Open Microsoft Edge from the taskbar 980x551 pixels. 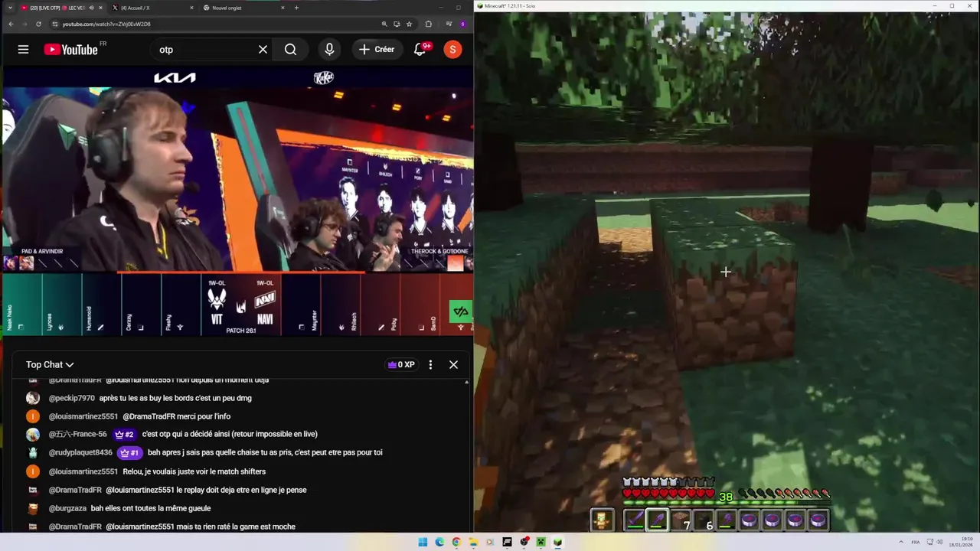(x=439, y=542)
